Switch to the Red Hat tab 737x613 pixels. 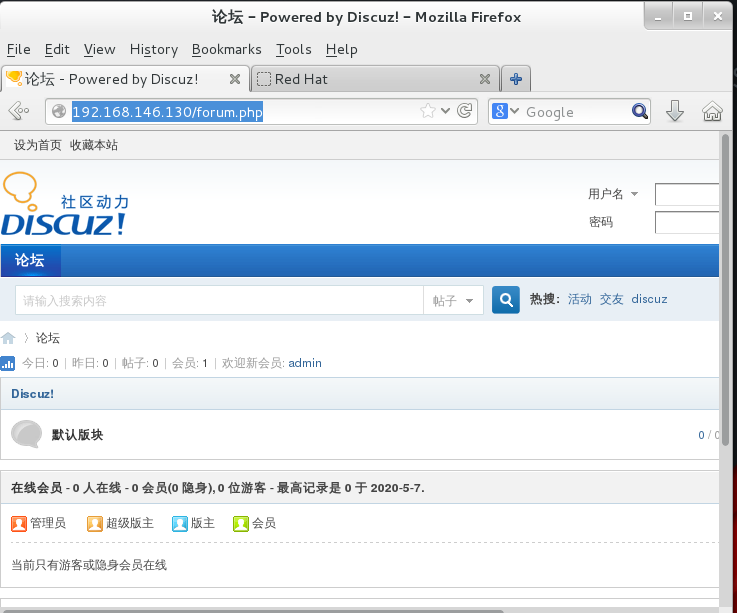375,79
